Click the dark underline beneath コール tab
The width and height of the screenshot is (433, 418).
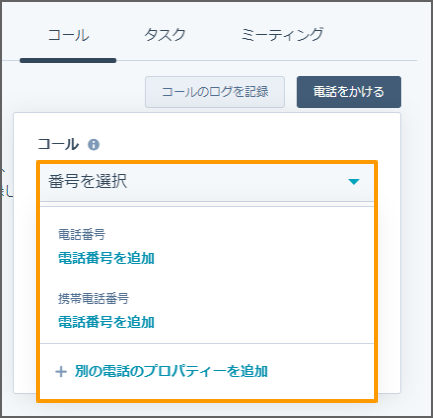point(68,60)
